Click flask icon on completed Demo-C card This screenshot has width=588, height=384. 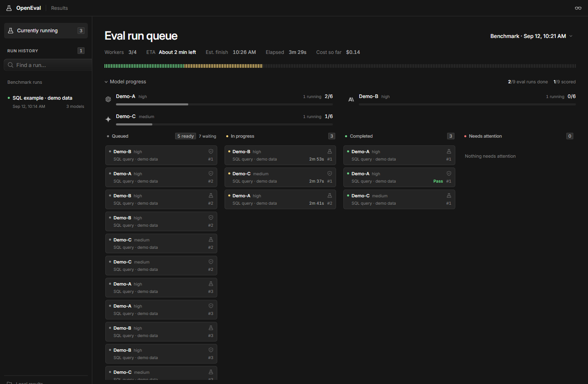(x=449, y=196)
